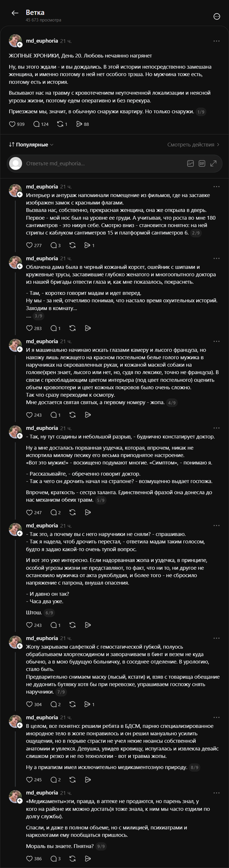Attach an image to the reply
The width and height of the screenshot is (229, 868).
tap(190, 163)
